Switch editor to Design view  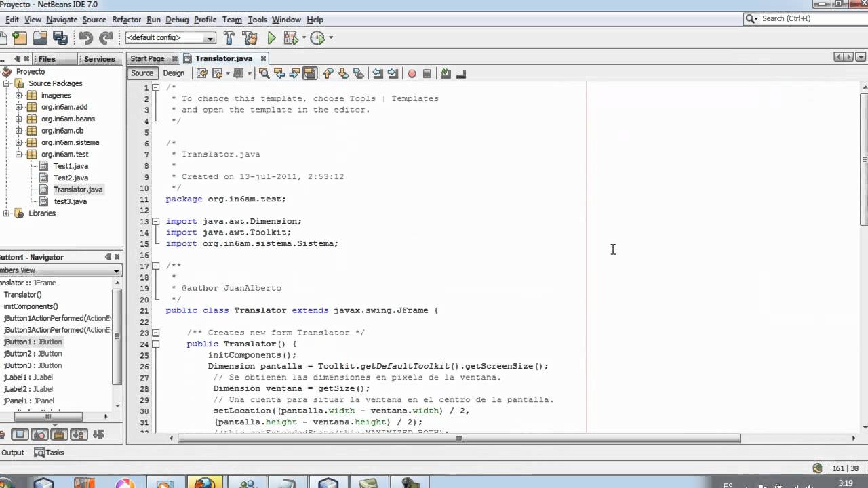pos(174,73)
